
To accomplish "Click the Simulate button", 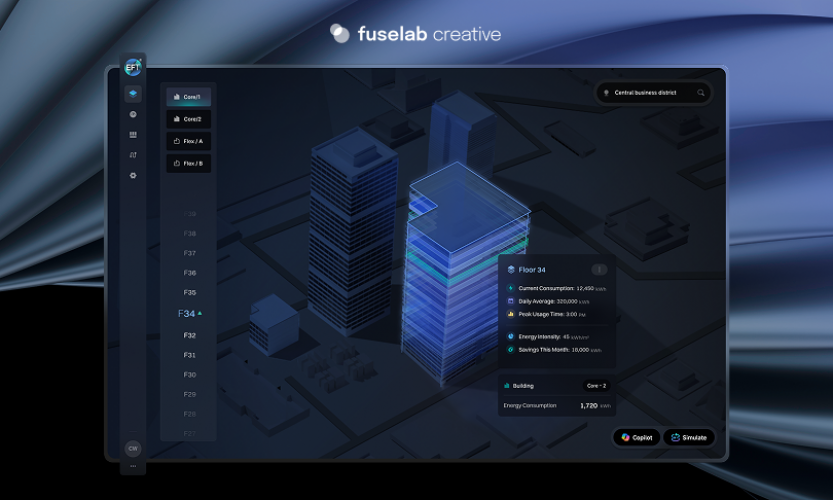I will point(688,437).
